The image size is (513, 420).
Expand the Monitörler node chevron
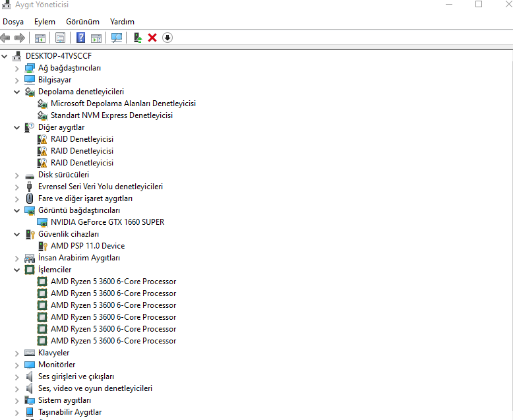(x=16, y=365)
